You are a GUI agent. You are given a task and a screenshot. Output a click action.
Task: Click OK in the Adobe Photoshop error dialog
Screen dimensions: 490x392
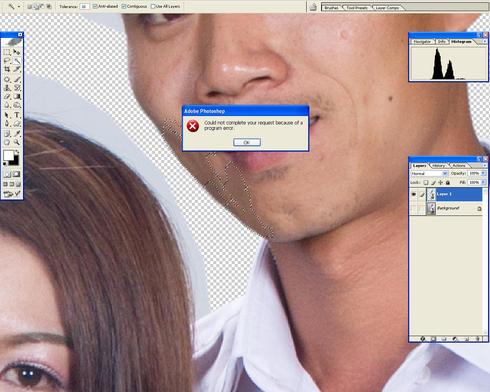pyautogui.click(x=247, y=142)
